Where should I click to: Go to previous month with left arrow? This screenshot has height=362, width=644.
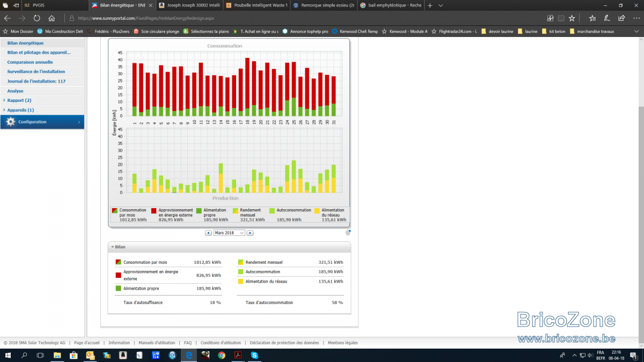tap(208, 233)
